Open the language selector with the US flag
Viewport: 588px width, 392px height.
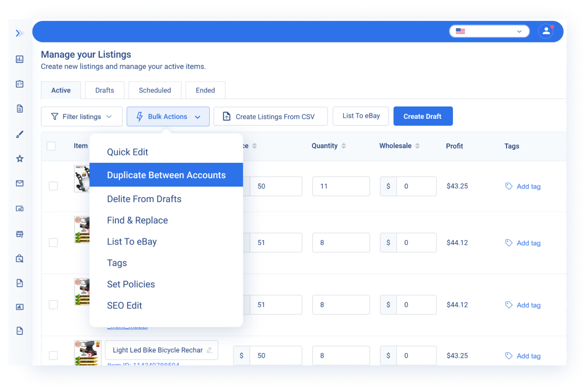point(489,31)
